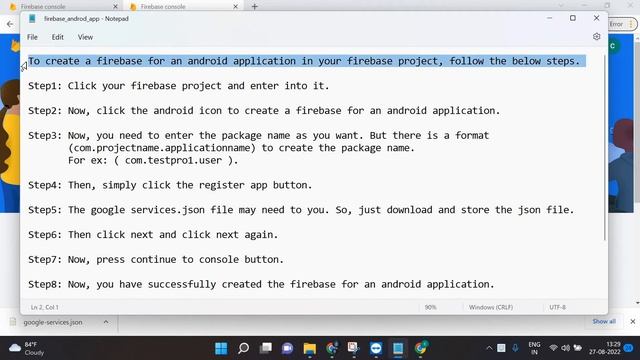Click the com.testpro1.user example line
This screenshot has width=640, height=360.
(x=153, y=160)
